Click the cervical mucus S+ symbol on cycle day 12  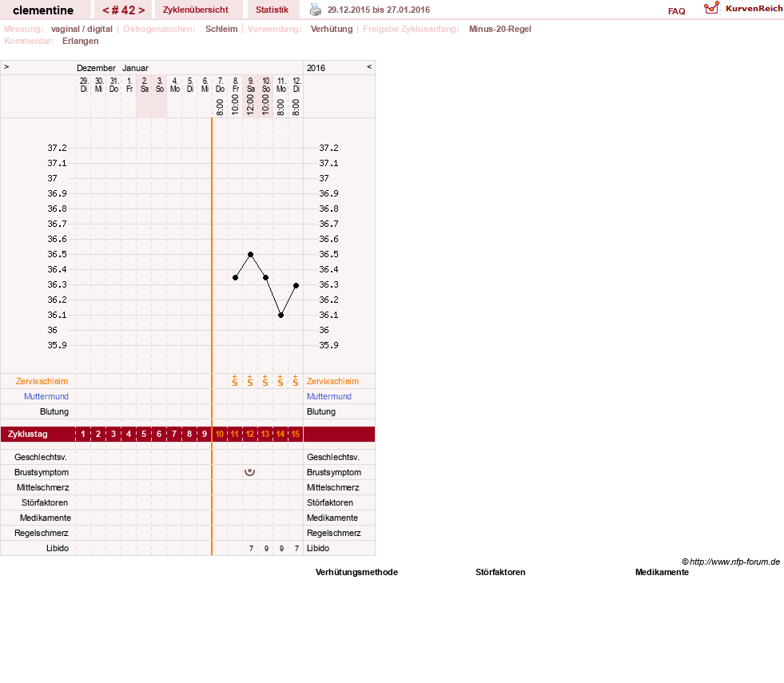(x=249, y=381)
